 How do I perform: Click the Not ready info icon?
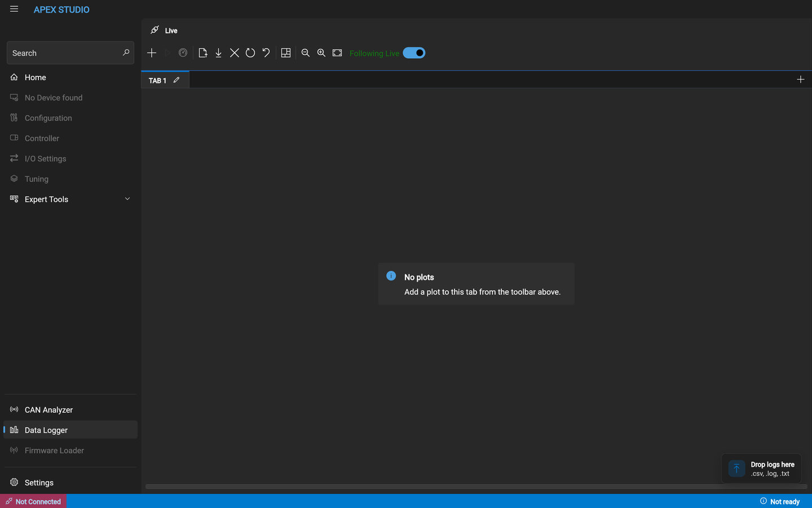[764, 501]
